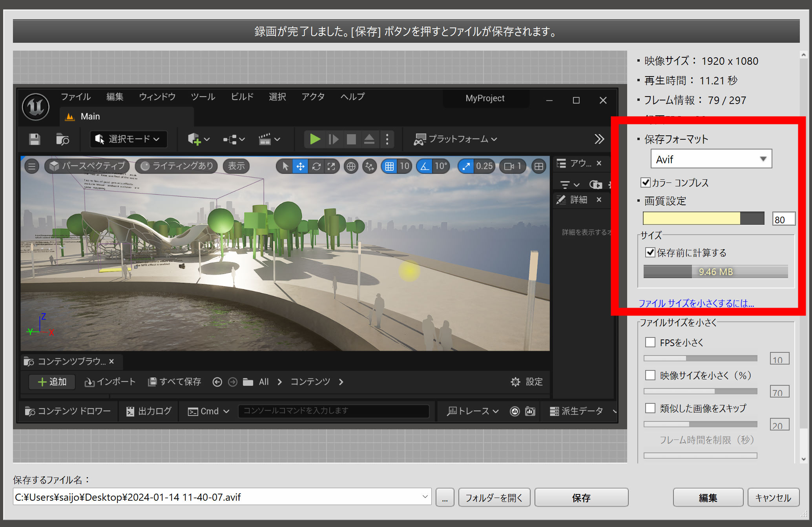
Task: Click the rotate gizmo tool icon
Action: pos(316,166)
